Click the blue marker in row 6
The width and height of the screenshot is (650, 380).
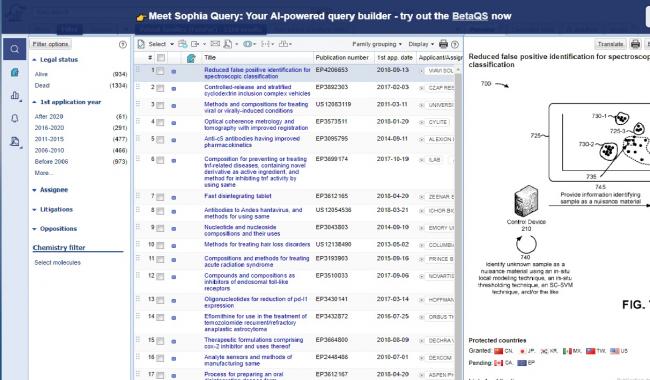(x=174, y=161)
